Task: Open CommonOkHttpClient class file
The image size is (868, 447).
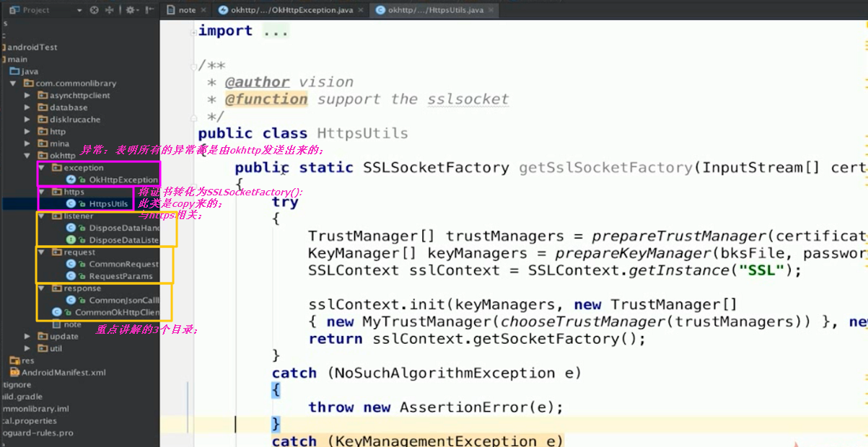Action: coord(105,313)
